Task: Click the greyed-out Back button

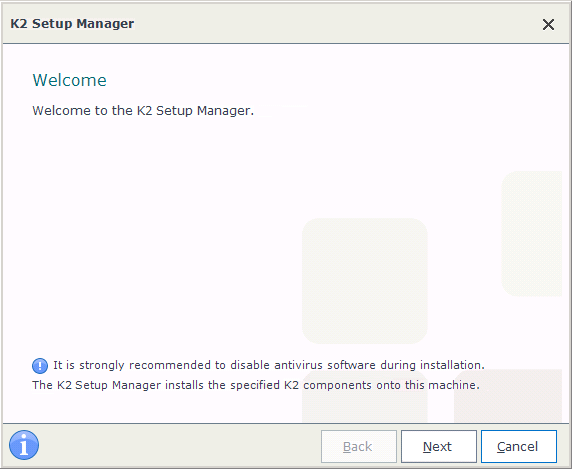Action: pyautogui.click(x=359, y=446)
